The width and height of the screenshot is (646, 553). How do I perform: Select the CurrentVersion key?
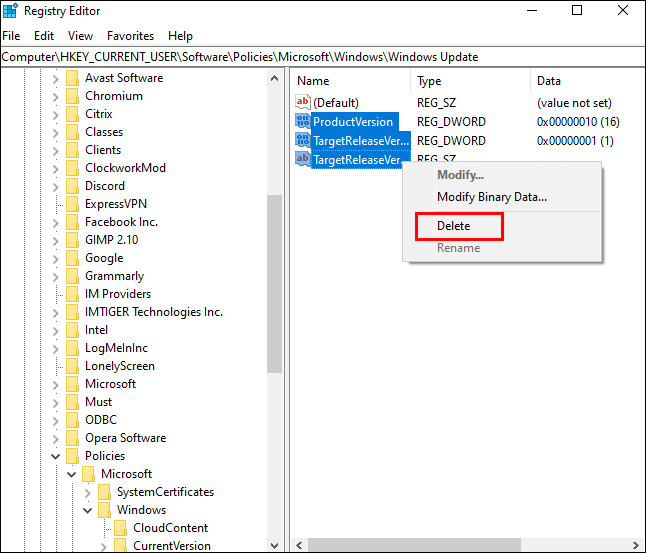coord(172,545)
